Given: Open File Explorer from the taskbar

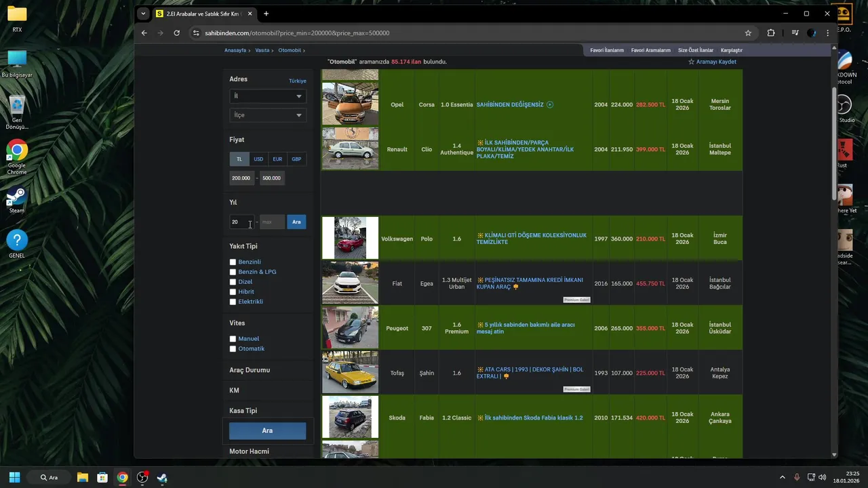Looking at the screenshot, I should tap(82, 477).
